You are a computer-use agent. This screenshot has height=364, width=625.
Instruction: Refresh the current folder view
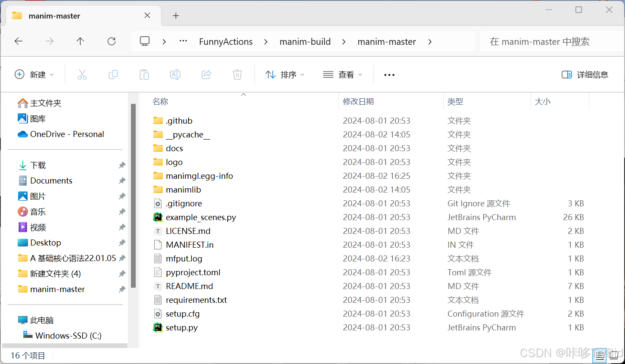(x=112, y=41)
